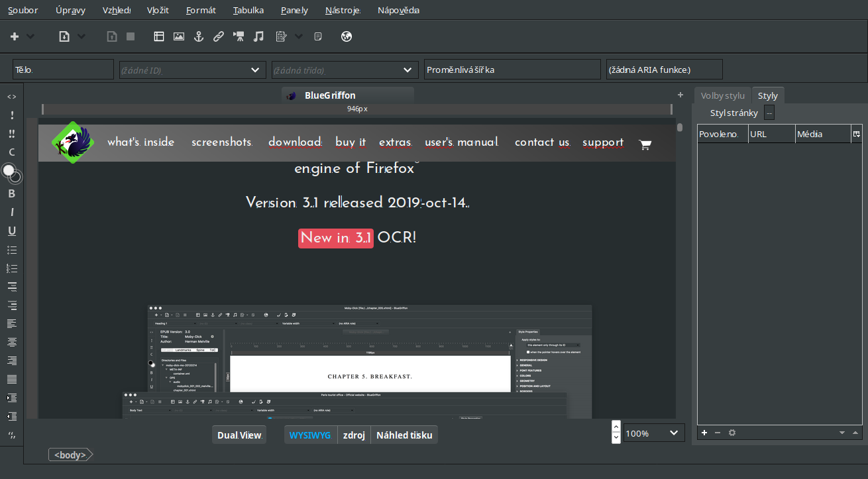The width and height of the screenshot is (868, 479).
Task: Toggle bold formatting
Action: click(x=12, y=194)
